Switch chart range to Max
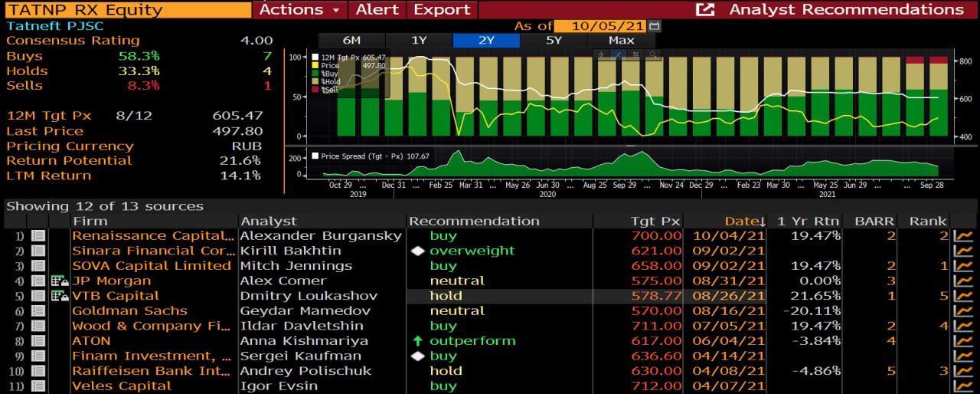This screenshot has height=394, width=980. (621, 41)
